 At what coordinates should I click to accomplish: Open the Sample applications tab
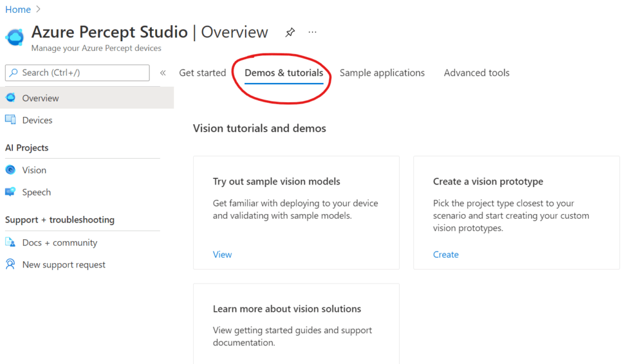382,73
